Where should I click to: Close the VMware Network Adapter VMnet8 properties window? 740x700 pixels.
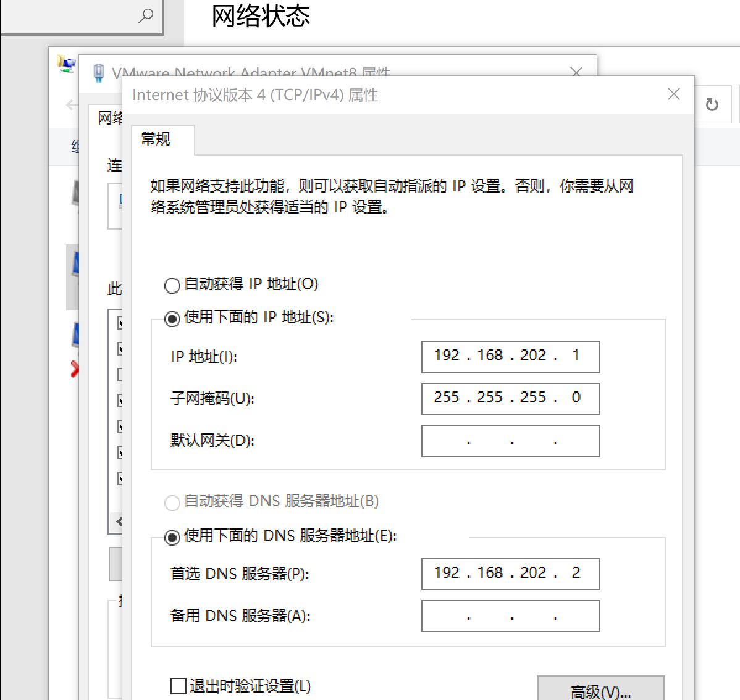[576, 71]
